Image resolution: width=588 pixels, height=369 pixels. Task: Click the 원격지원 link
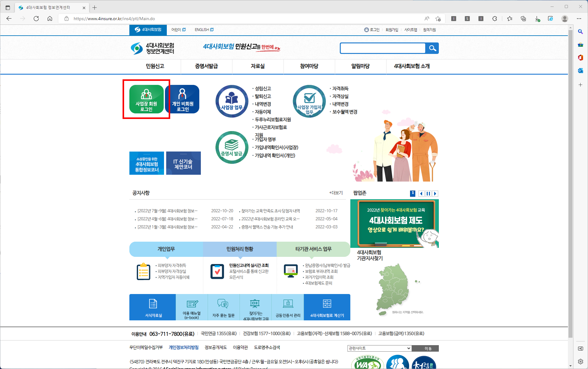pos(430,30)
